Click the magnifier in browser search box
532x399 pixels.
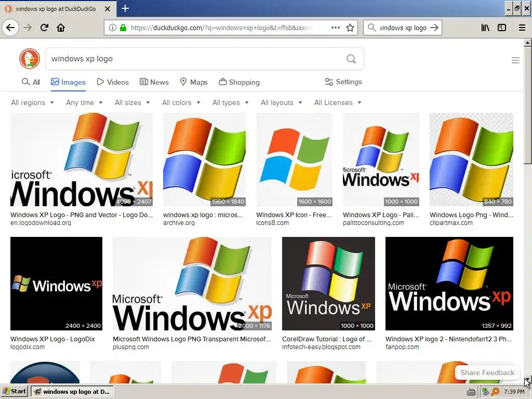pyautogui.click(x=372, y=28)
